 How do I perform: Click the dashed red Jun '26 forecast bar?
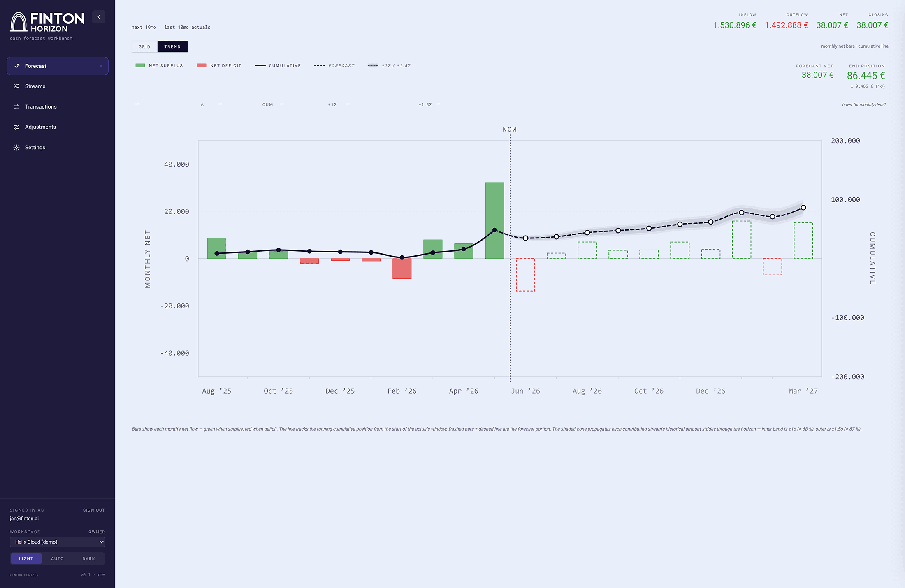click(525, 275)
